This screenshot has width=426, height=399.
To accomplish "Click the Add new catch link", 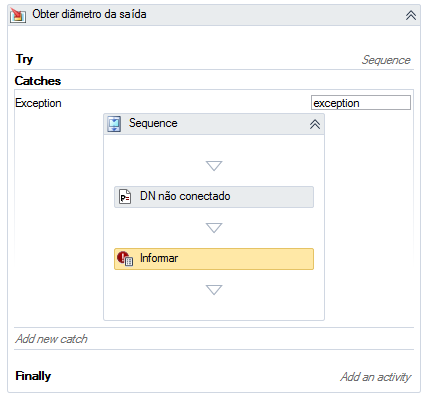I will [x=51, y=339].
